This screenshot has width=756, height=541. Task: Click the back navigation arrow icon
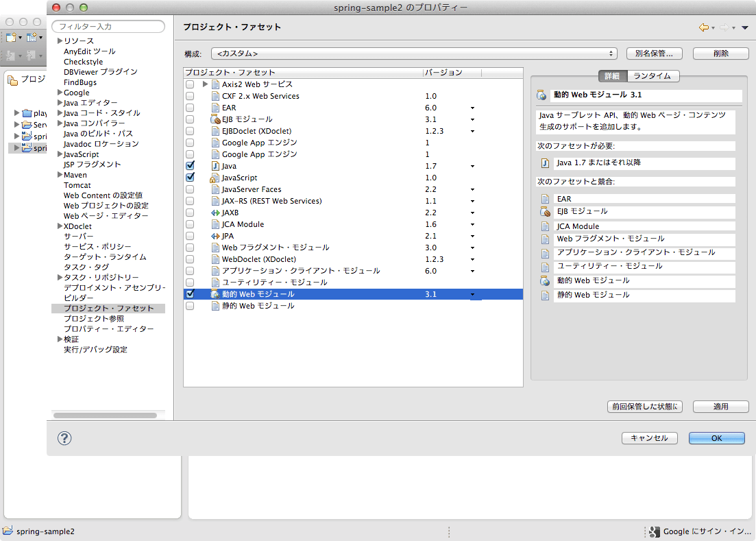(x=703, y=27)
